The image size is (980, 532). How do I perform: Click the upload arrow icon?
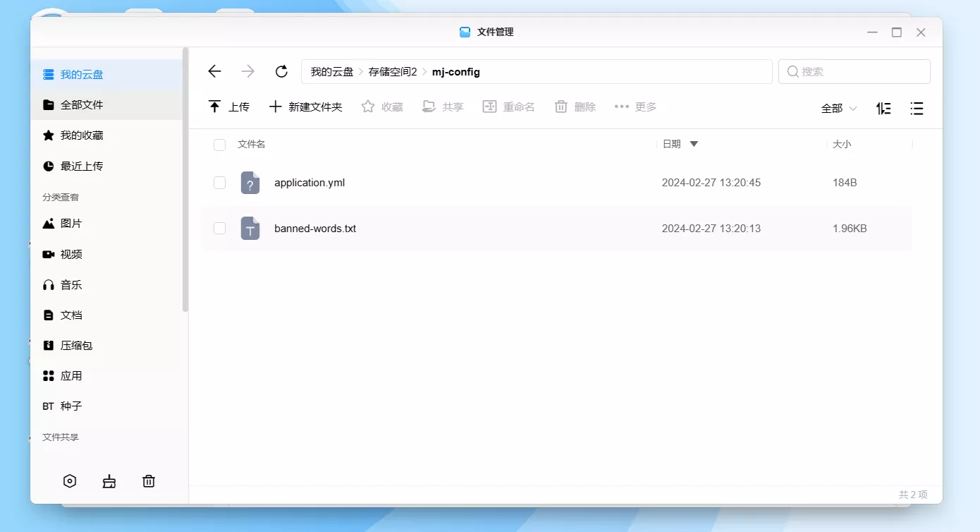[x=214, y=107]
